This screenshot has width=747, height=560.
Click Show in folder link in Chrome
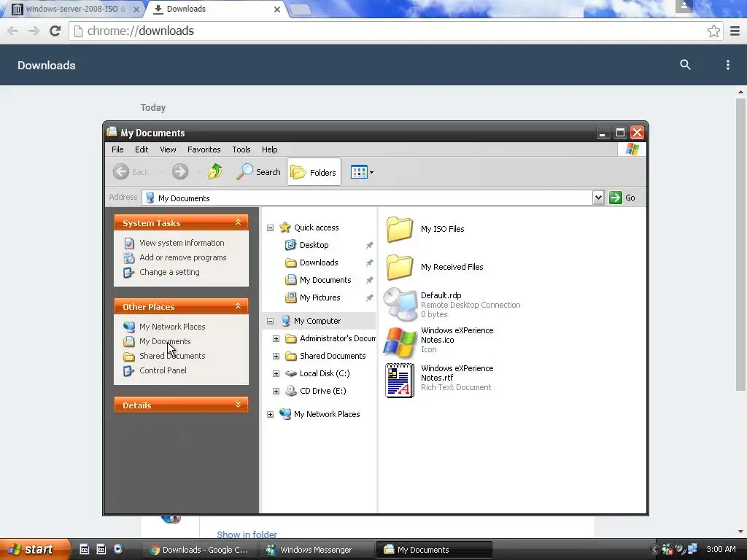247,534
